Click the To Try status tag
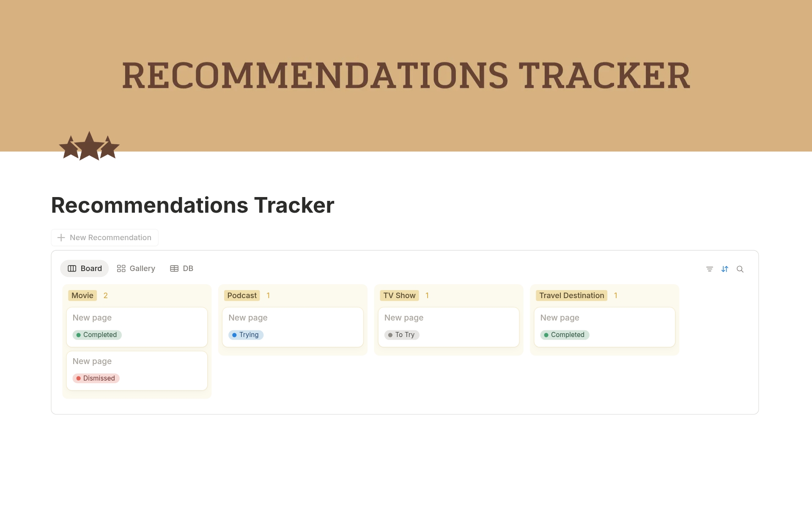Viewport: 812px width, 507px height. click(x=402, y=335)
